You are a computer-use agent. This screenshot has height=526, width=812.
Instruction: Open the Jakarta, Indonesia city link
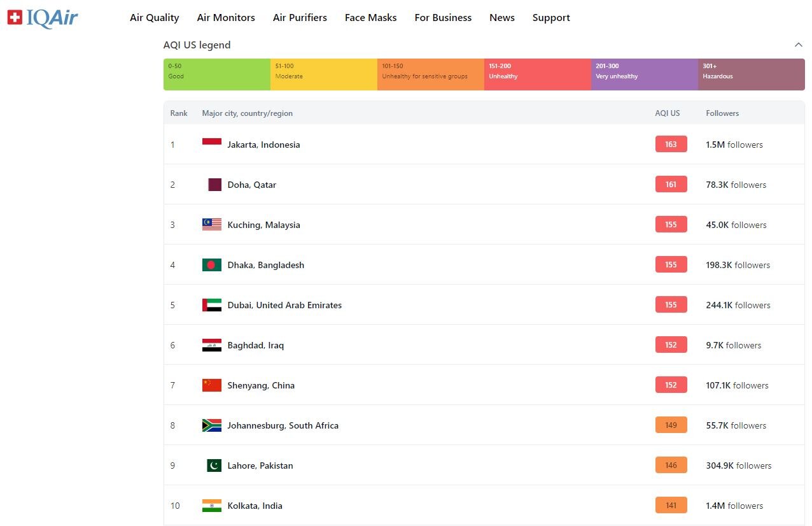(263, 145)
